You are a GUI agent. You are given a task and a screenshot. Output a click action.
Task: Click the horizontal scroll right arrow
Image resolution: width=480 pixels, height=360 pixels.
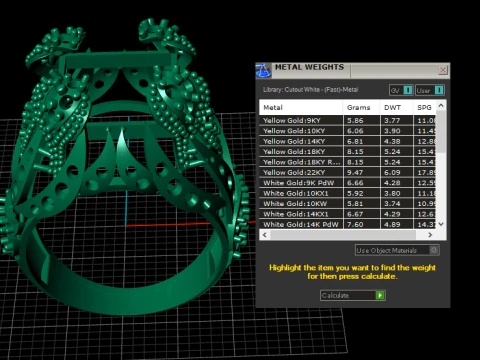pos(430,235)
